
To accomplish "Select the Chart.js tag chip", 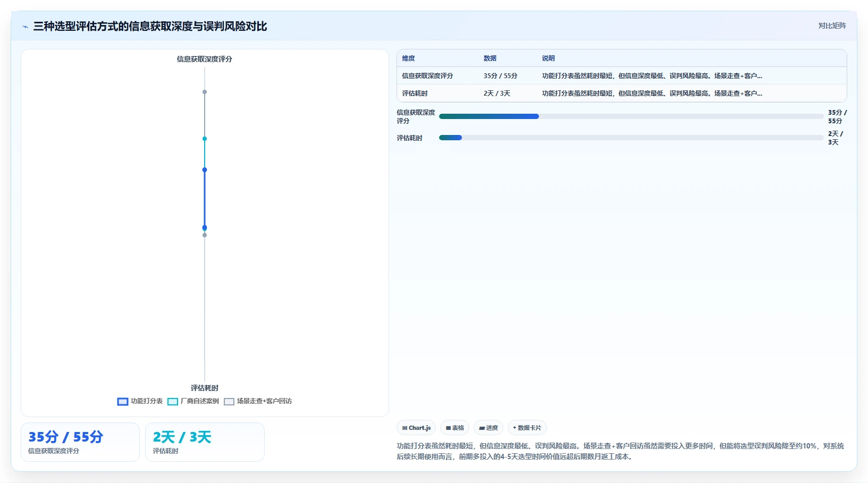I will pyautogui.click(x=416, y=428).
